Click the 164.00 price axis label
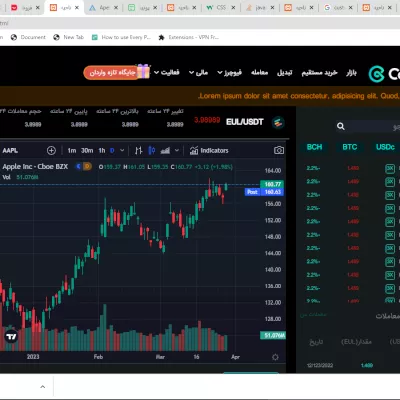 (x=273, y=171)
